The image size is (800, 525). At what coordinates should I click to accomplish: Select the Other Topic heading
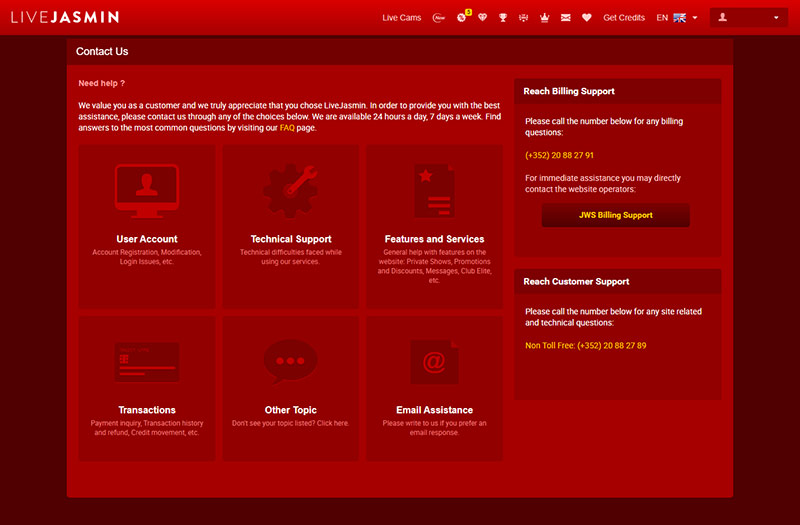tap(291, 410)
